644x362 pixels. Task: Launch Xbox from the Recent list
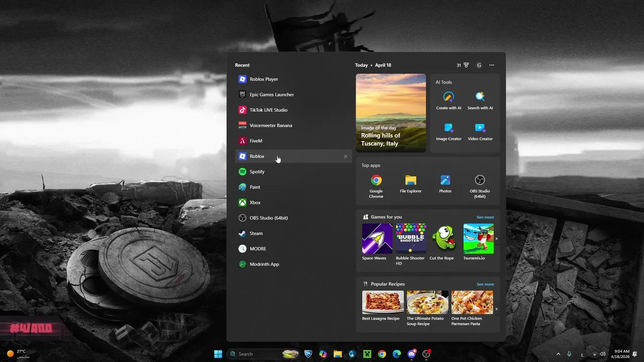pos(293,203)
